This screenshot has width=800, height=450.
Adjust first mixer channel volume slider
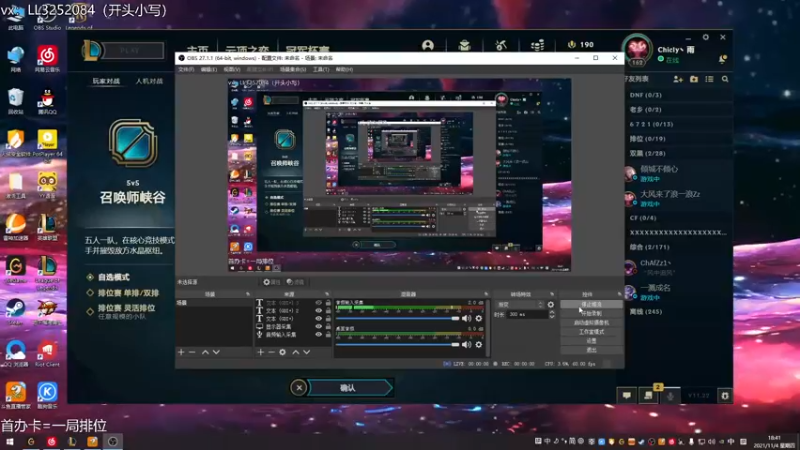click(397, 318)
